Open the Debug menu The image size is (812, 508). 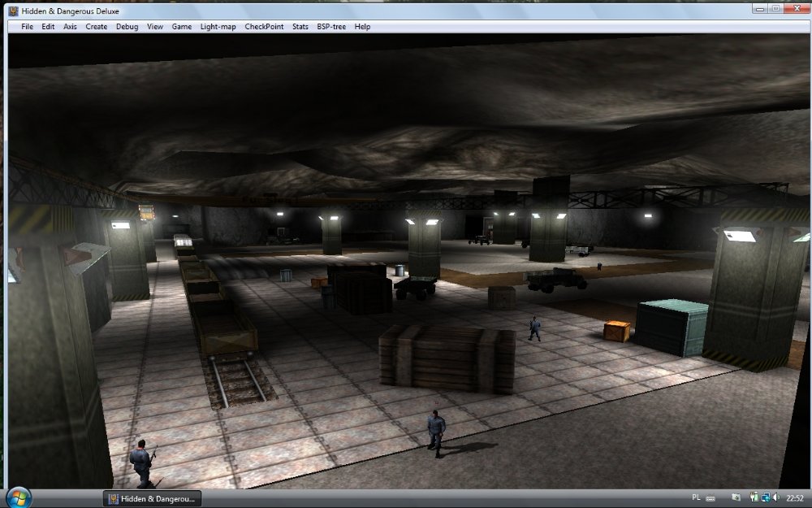127,27
